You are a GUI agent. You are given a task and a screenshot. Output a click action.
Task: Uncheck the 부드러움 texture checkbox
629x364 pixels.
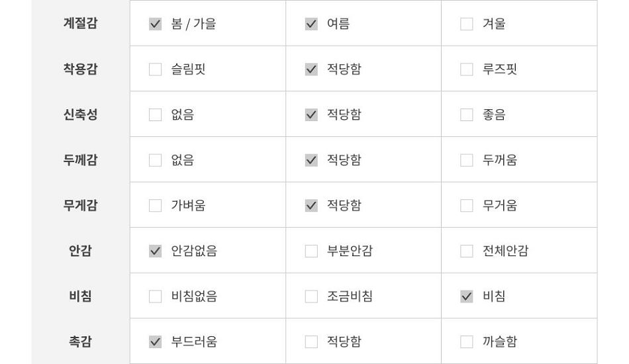155,342
